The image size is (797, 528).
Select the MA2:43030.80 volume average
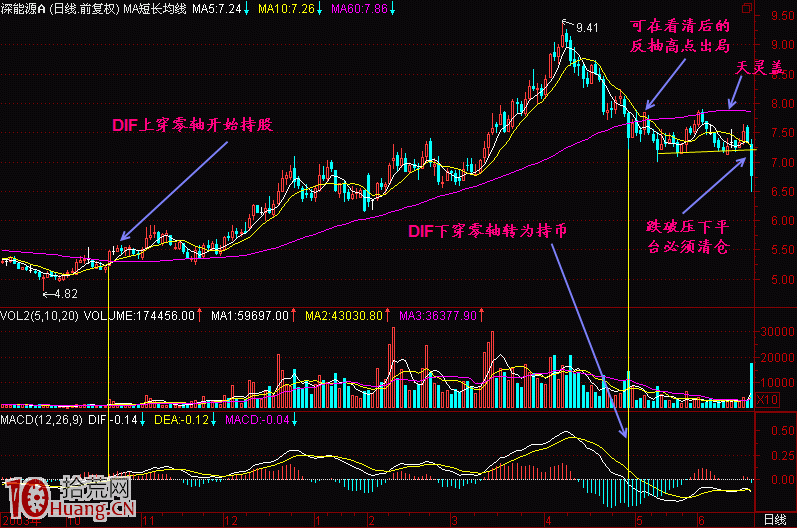(344, 316)
